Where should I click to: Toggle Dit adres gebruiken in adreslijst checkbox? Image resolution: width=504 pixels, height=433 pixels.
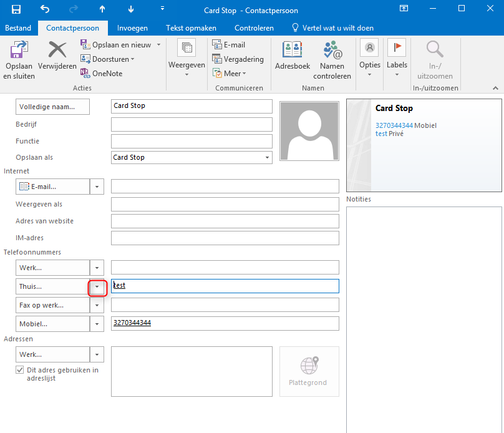pos(19,370)
